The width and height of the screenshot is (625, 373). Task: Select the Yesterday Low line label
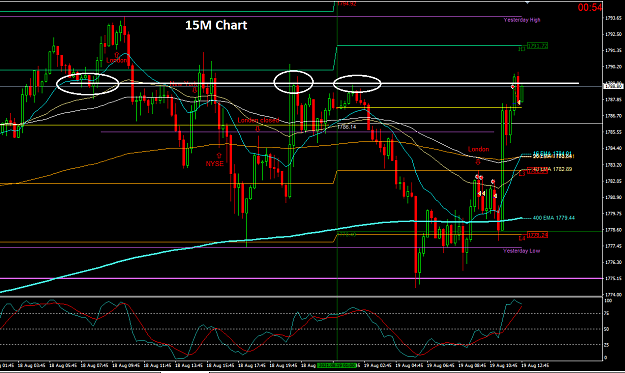tap(521, 251)
